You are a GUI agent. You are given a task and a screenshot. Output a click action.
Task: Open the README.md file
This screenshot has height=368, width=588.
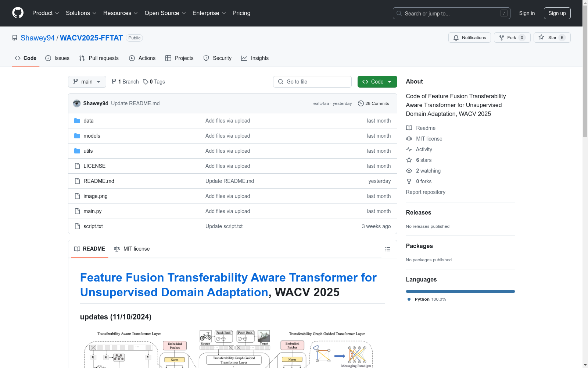click(x=99, y=181)
